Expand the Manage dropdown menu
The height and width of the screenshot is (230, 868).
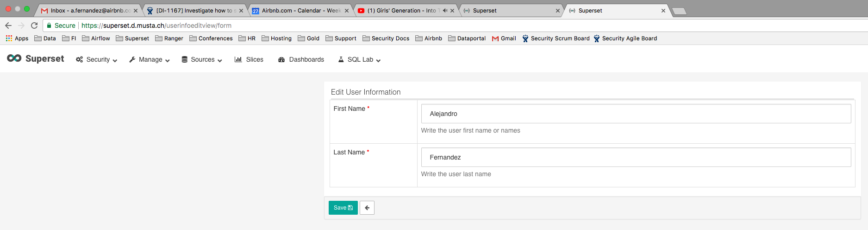150,59
